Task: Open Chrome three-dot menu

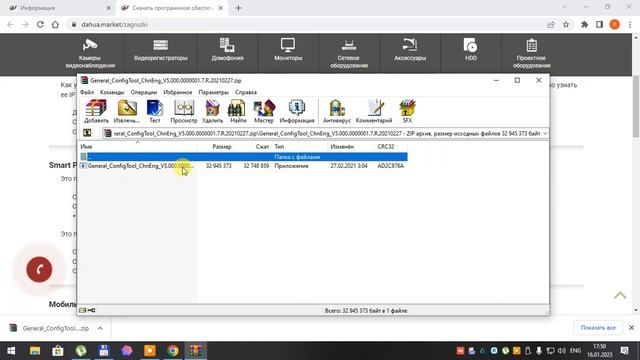Action: [x=630, y=24]
